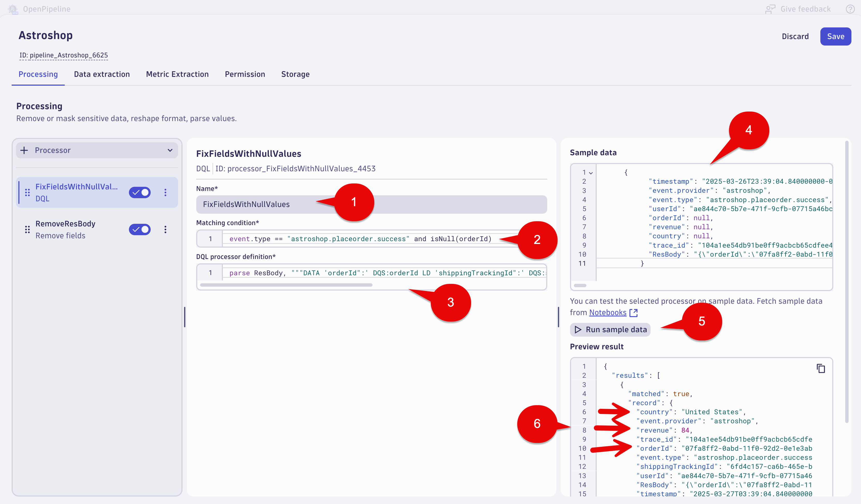The width and height of the screenshot is (861, 504).
Task: Expand the Processor dropdown chevron
Action: (x=170, y=150)
